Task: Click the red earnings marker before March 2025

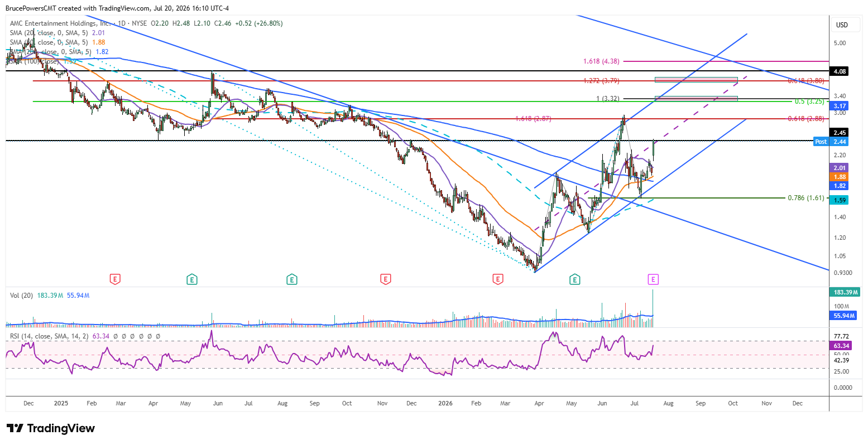Action: coord(115,279)
